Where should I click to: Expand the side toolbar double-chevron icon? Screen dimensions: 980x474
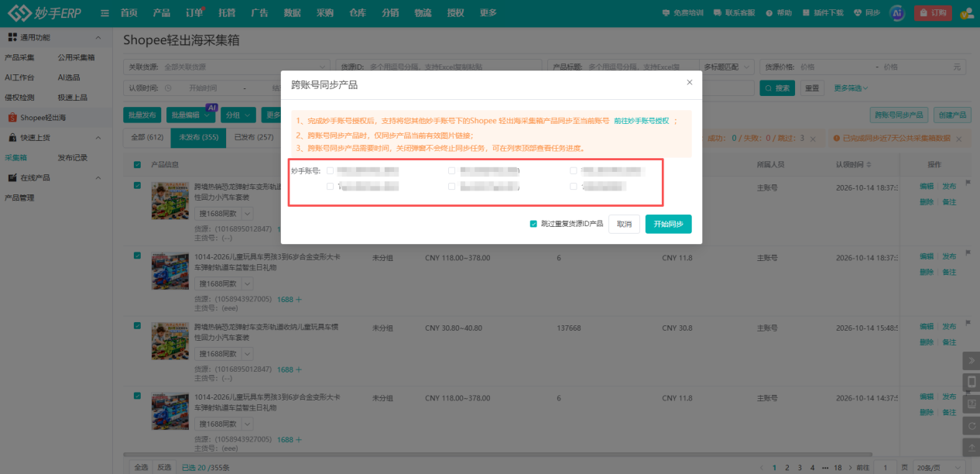click(x=971, y=360)
